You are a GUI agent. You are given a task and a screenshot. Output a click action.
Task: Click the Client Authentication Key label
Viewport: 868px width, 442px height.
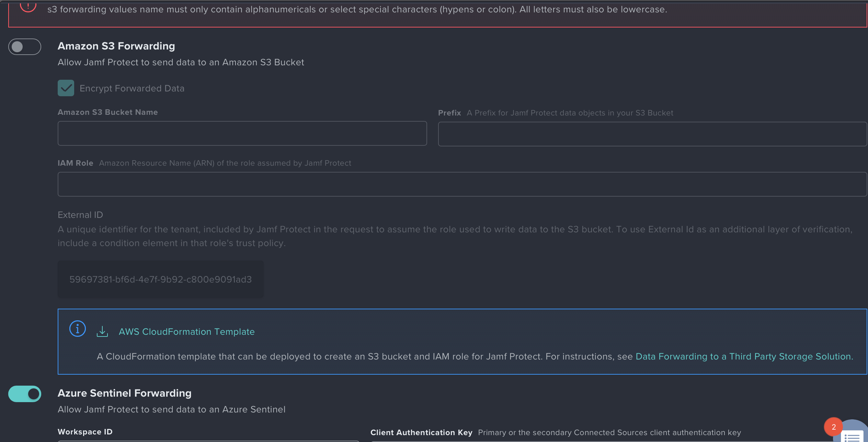click(421, 432)
